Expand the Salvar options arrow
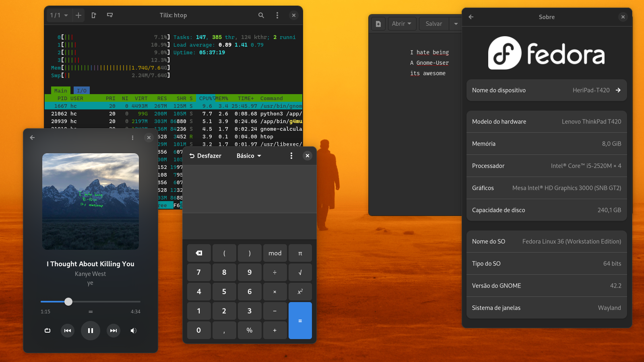Image resolution: width=644 pixels, height=362 pixels. (x=456, y=24)
